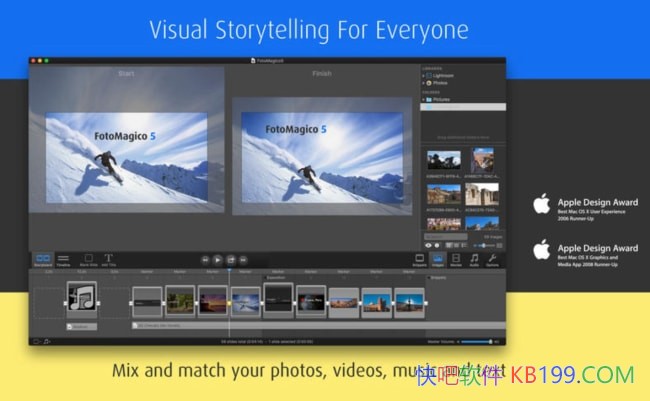
Task: Click the Add Title tool
Action: (x=109, y=259)
